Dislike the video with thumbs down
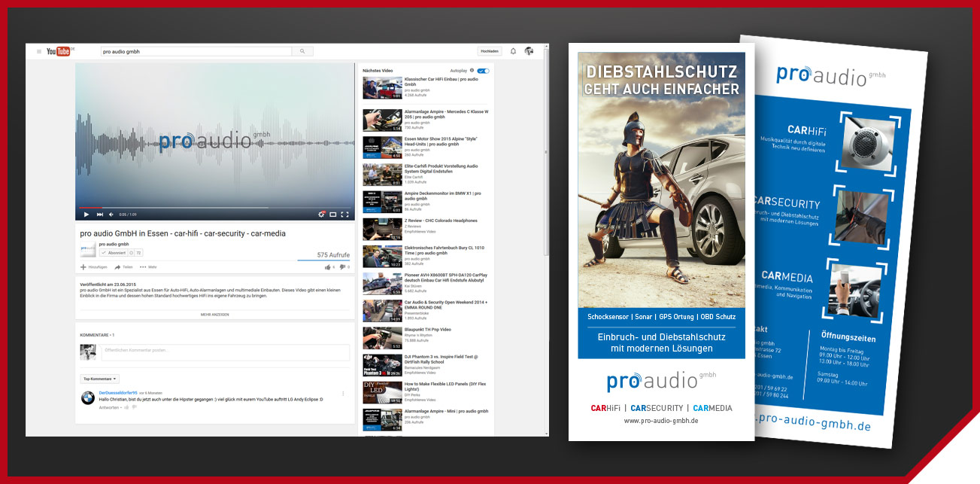Screen dimensions: 980x484 click(x=343, y=266)
